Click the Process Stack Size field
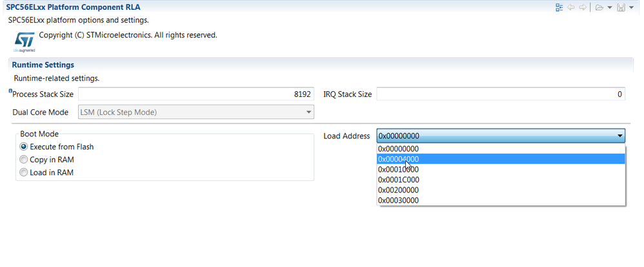Screen dimensions: 644x267 click(196, 94)
